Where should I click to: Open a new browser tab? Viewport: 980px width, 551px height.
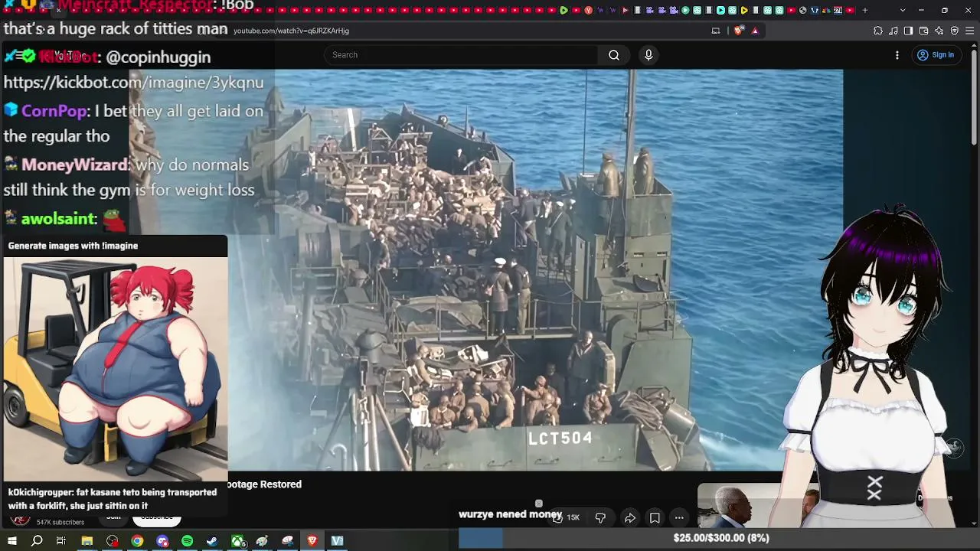[x=865, y=10]
